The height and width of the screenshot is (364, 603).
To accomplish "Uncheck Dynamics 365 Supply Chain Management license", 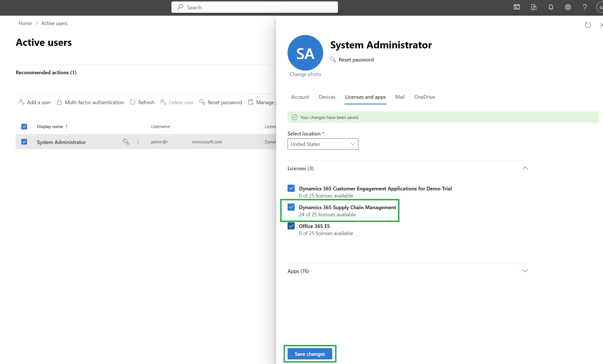I will coord(291,207).
